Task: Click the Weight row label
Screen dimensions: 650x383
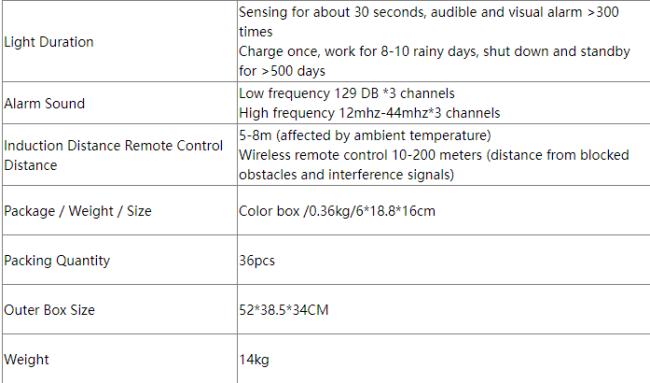Action: pos(26,359)
